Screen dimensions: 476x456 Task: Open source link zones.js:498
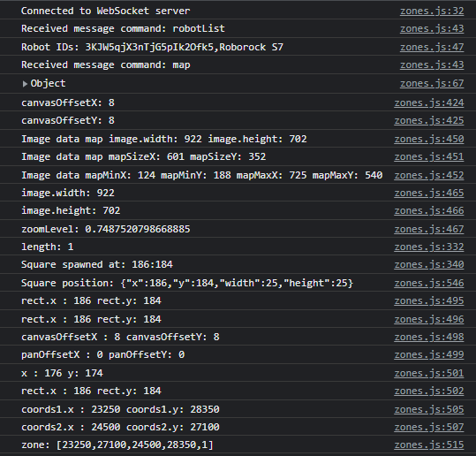429,337
